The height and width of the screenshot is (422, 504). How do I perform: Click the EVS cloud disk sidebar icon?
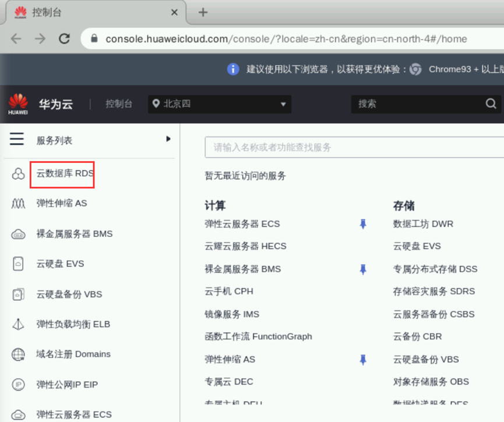18,264
